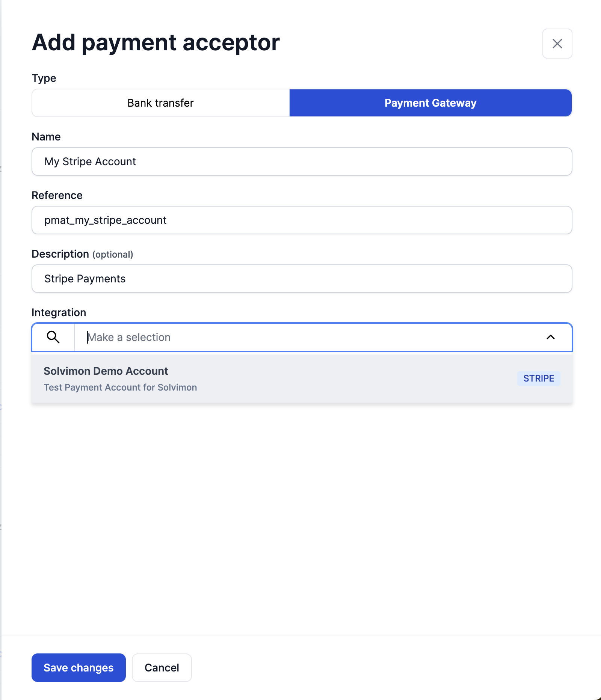Select the Payment Gateway type

[x=430, y=103]
